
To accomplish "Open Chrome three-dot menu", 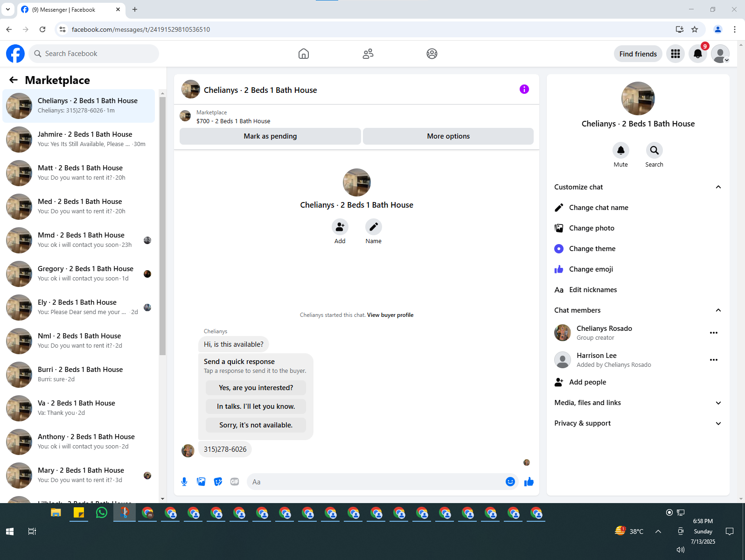I will (735, 29).
